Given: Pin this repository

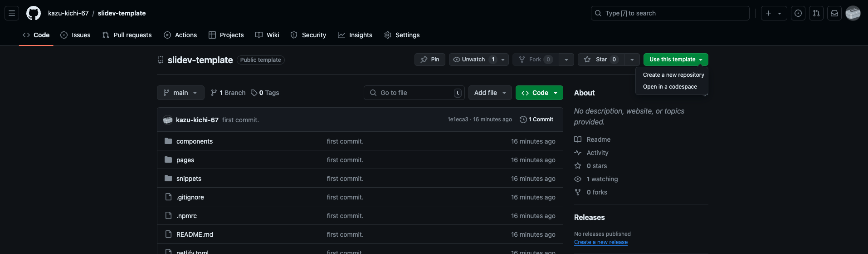Looking at the screenshot, I should click(x=429, y=60).
